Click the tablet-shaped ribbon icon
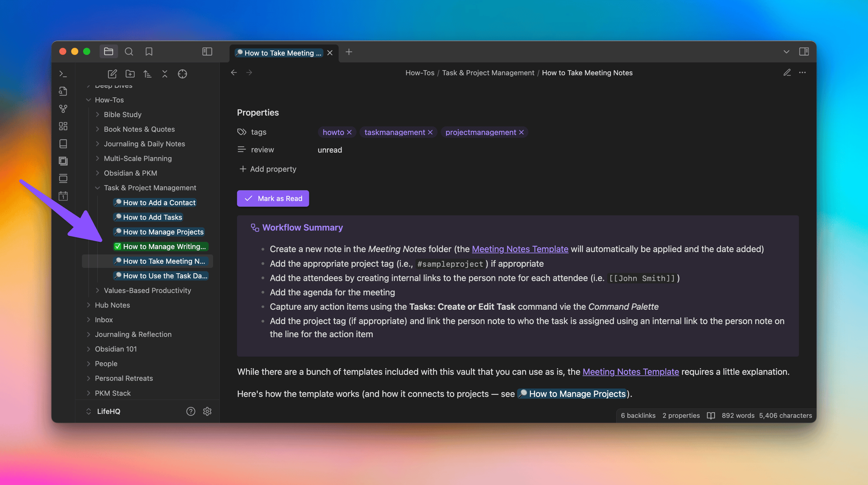The image size is (868, 485). (x=63, y=144)
